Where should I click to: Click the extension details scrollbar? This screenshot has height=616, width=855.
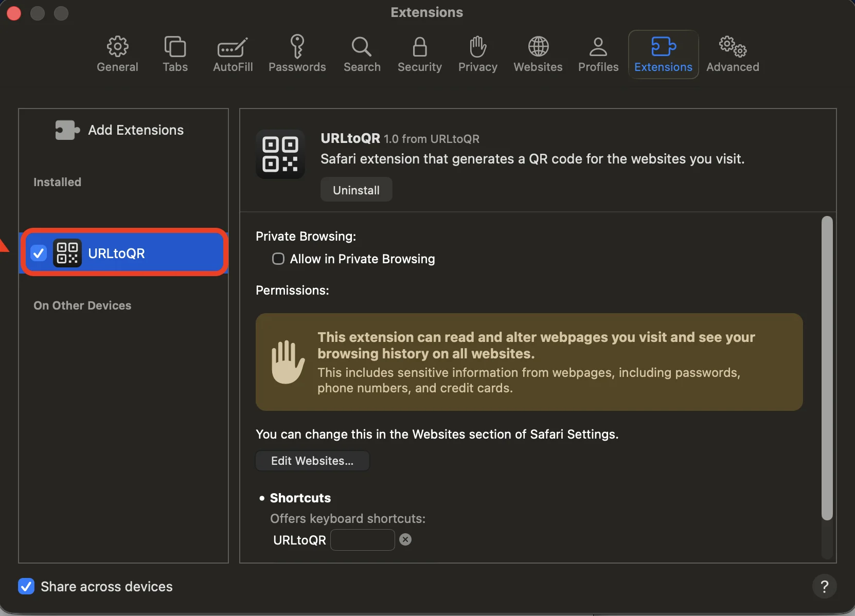click(x=827, y=368)
